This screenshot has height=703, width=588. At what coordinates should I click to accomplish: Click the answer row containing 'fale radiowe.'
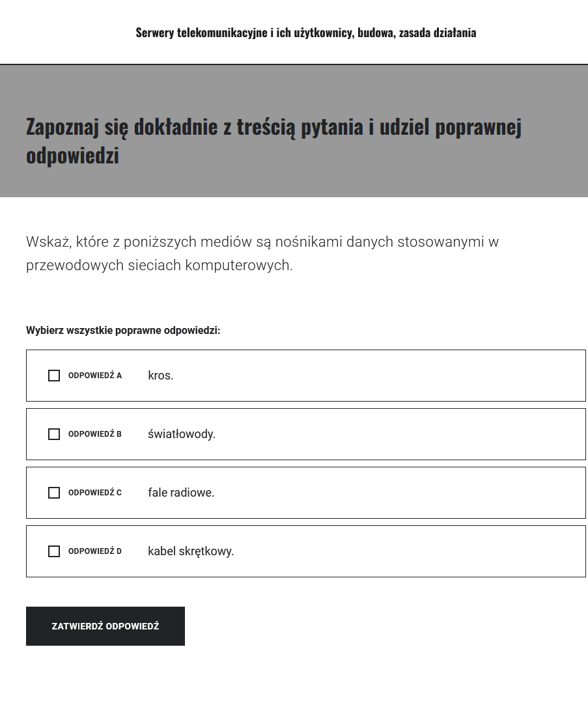[305, 493]
